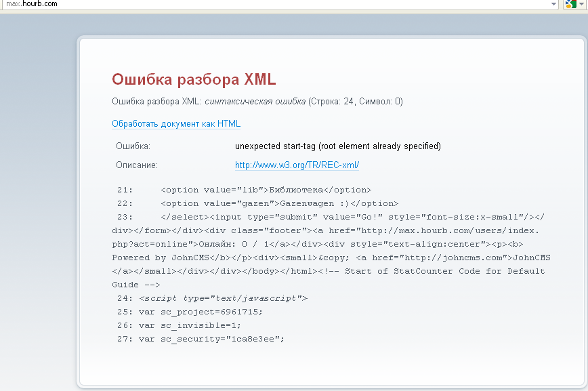Click the 'Ошибка разбора XML' heading
The image size is (588, 391).
pos(194,79)
